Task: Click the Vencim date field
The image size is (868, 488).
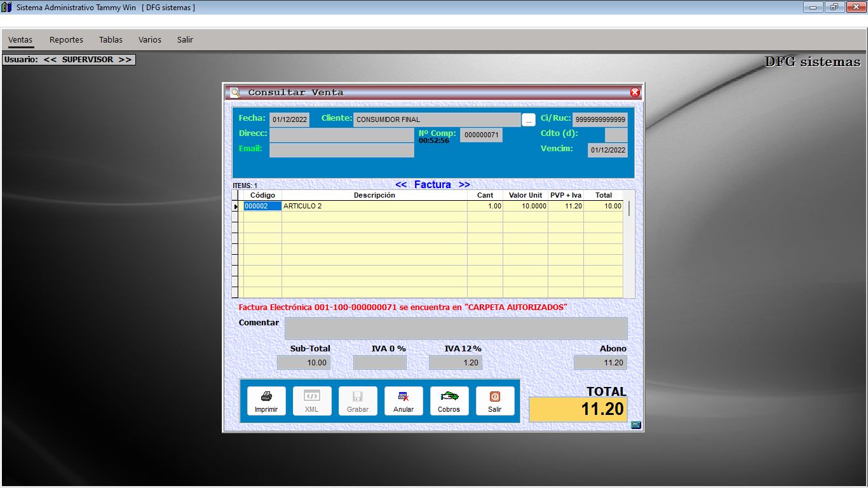Action: click(x=607, y=151)
